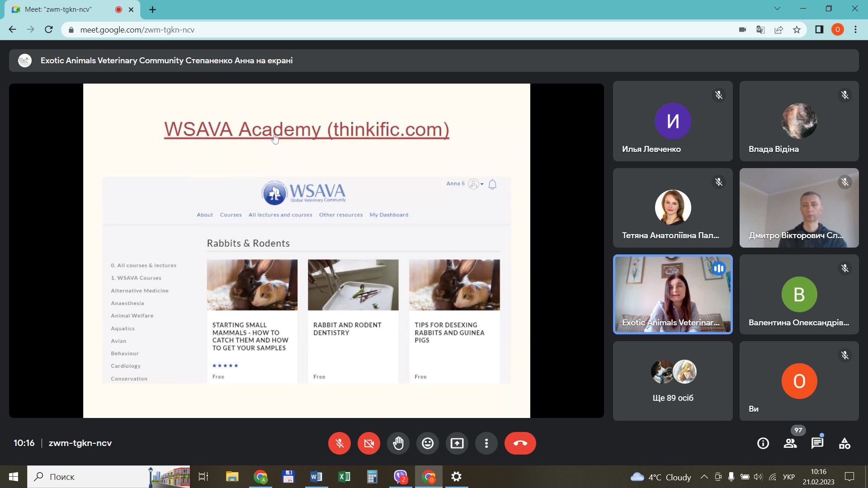868x488 pixels.
Task: Open 'Ще 89 осіб' tile
Action: [673, 381]
